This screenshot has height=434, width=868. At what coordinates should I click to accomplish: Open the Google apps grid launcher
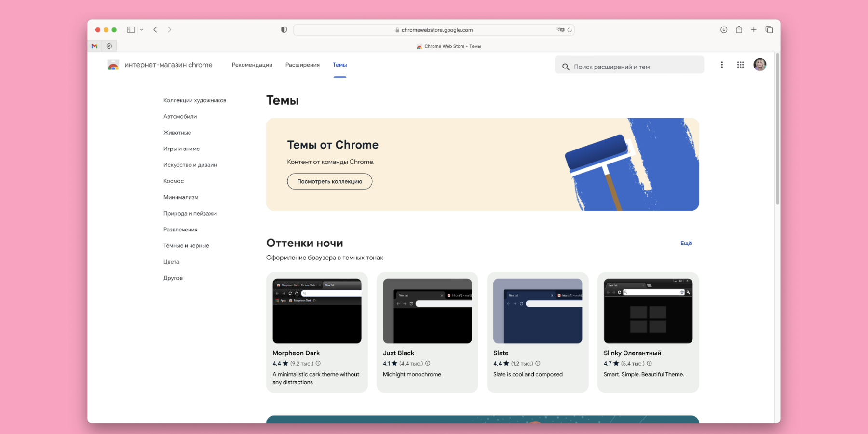tap(740, 65)
